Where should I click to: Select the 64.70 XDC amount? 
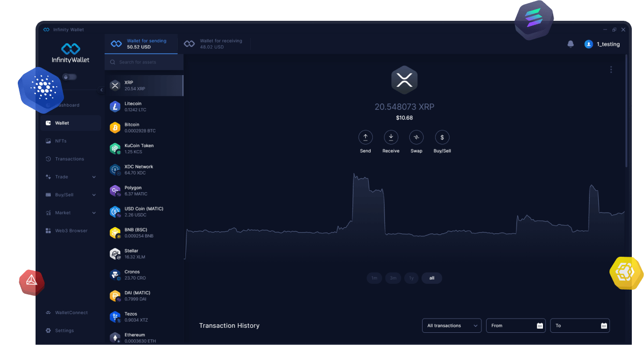click(135, 173)
